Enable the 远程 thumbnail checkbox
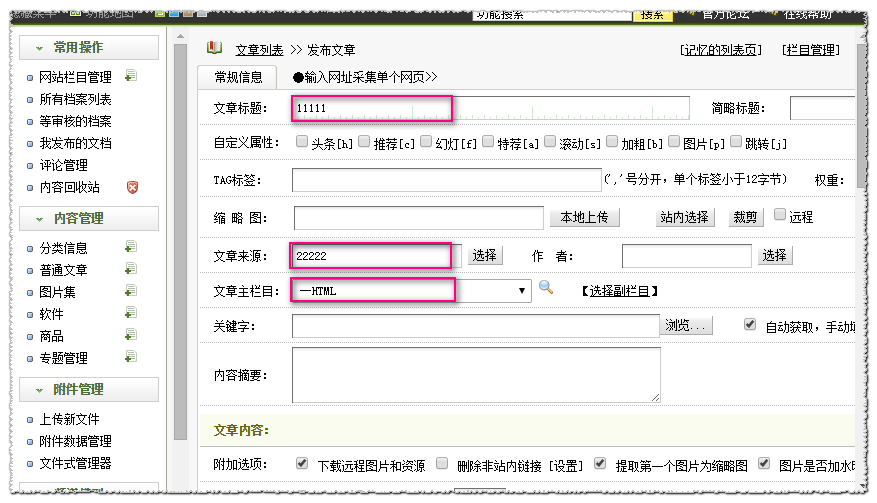 pos(780,215)
